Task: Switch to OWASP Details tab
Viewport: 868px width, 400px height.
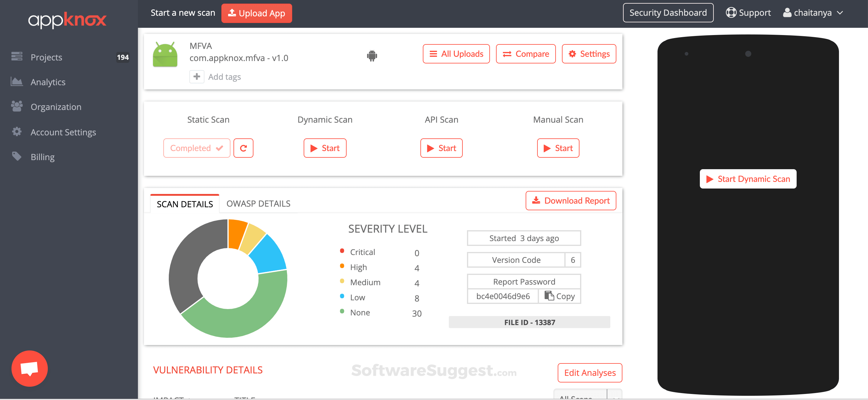Action: 258,204
